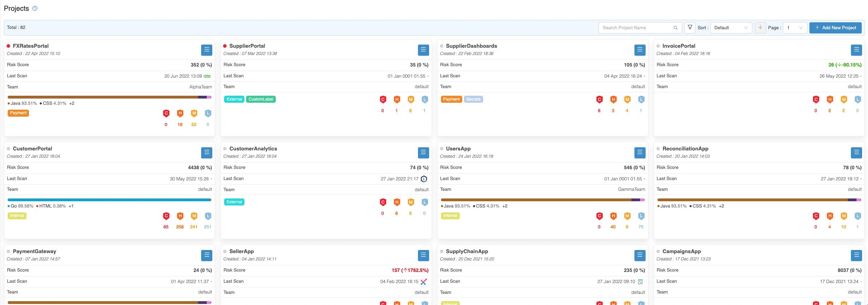Open SellerApp project title
The image size is (868, 305).
click(x=242, y=251)
